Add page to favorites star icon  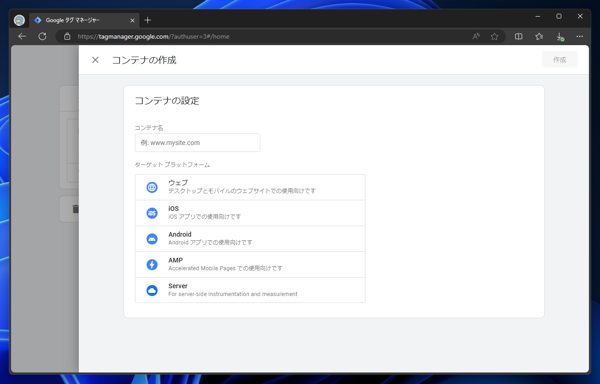[x=494, y=36]
